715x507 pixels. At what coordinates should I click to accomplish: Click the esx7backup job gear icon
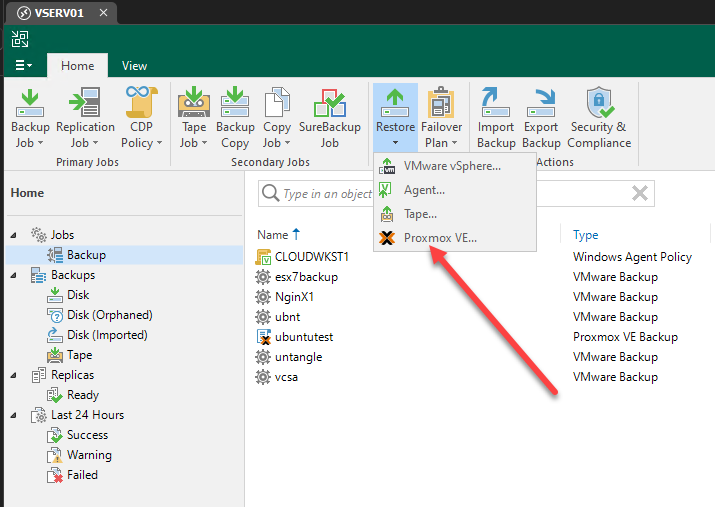[263, 277]
